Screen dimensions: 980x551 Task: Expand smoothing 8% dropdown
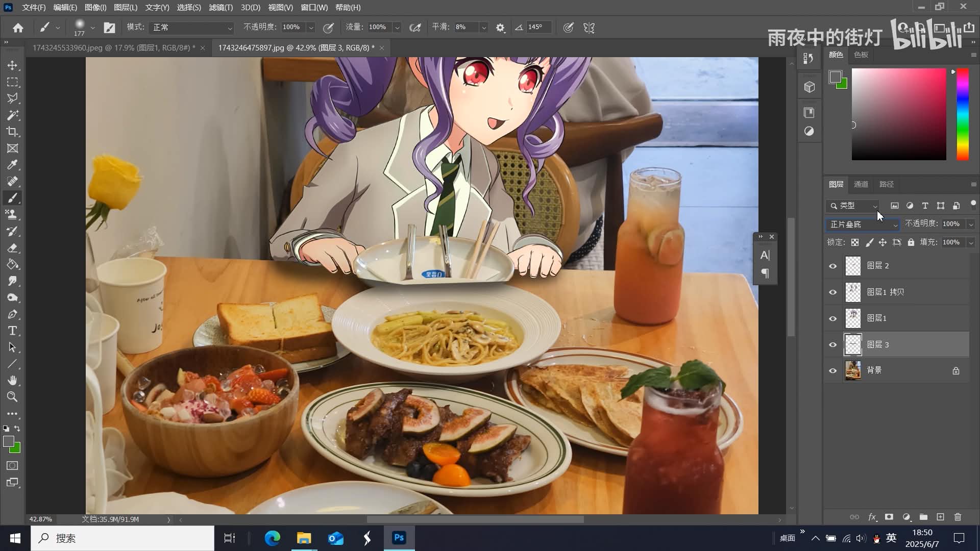pos(483,28)
